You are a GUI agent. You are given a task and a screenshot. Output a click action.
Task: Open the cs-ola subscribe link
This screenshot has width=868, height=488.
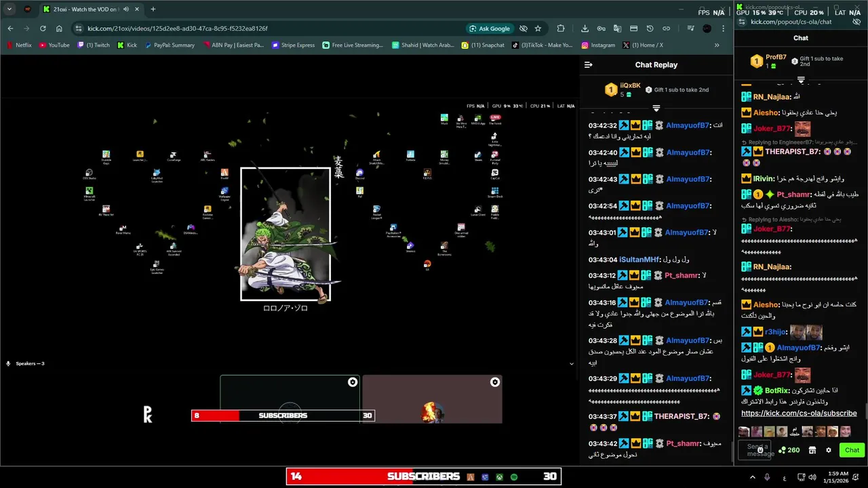pos(799,413)
